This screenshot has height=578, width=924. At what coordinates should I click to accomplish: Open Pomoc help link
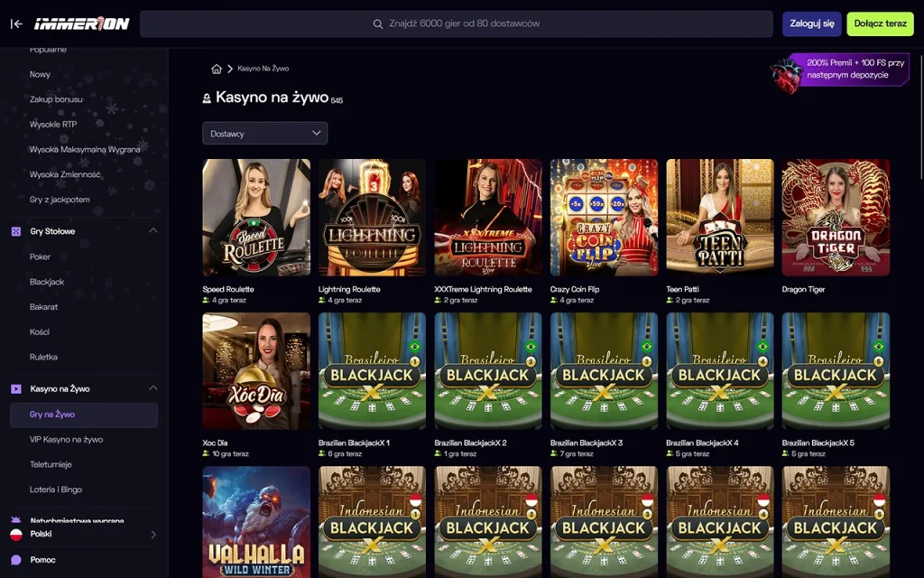[43, 560]
